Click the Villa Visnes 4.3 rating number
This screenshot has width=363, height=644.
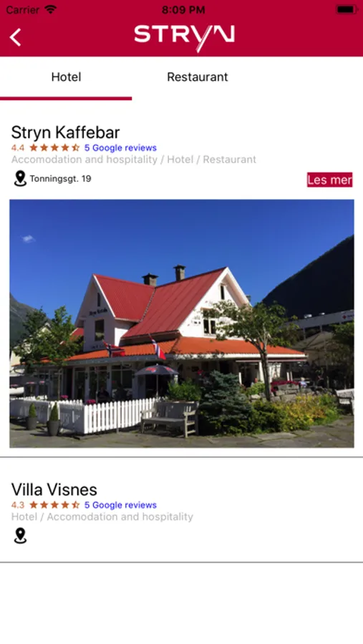pos(18,505)
